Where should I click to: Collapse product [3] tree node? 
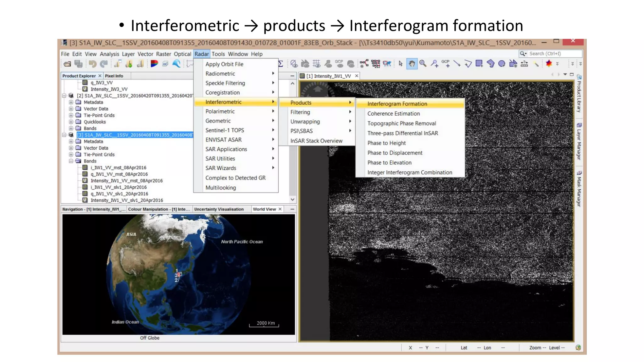point(64,135)
